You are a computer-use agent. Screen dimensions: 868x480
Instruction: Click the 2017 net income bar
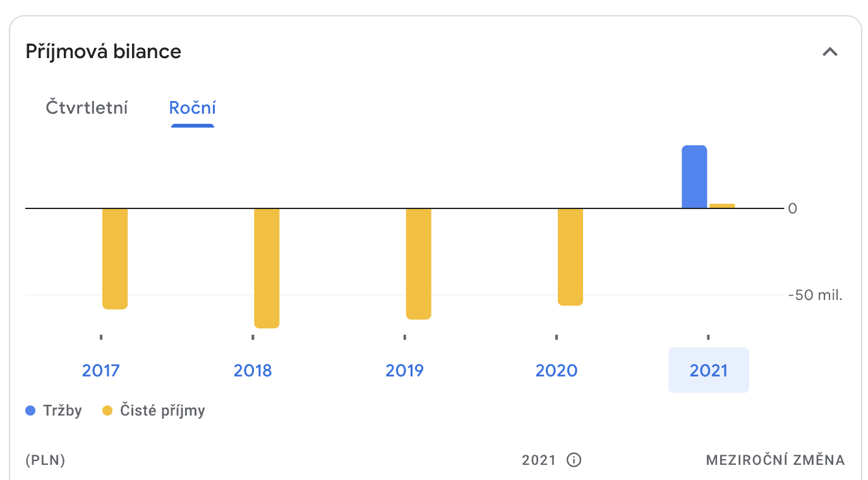pos(115,258)
